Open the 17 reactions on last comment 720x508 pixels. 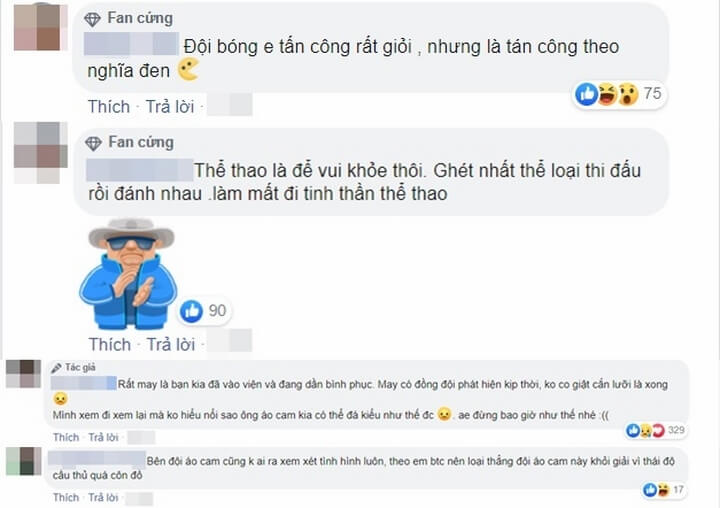click(664, 490)
